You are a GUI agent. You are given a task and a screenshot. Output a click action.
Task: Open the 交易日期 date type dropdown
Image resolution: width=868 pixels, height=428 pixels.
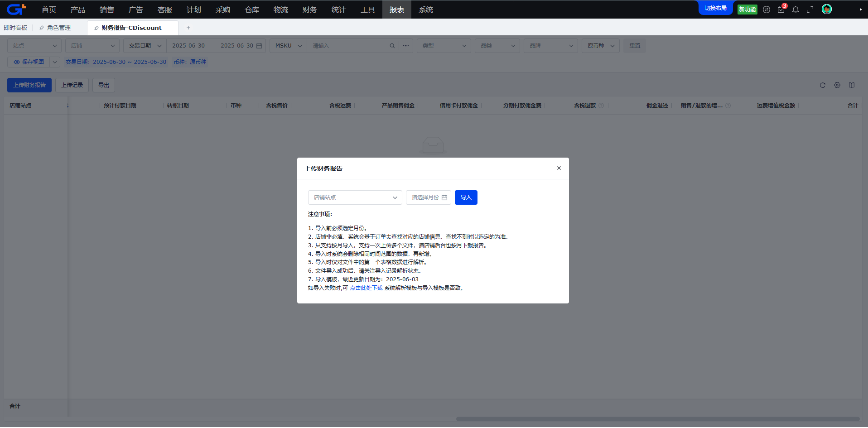[x=145, y=46]
